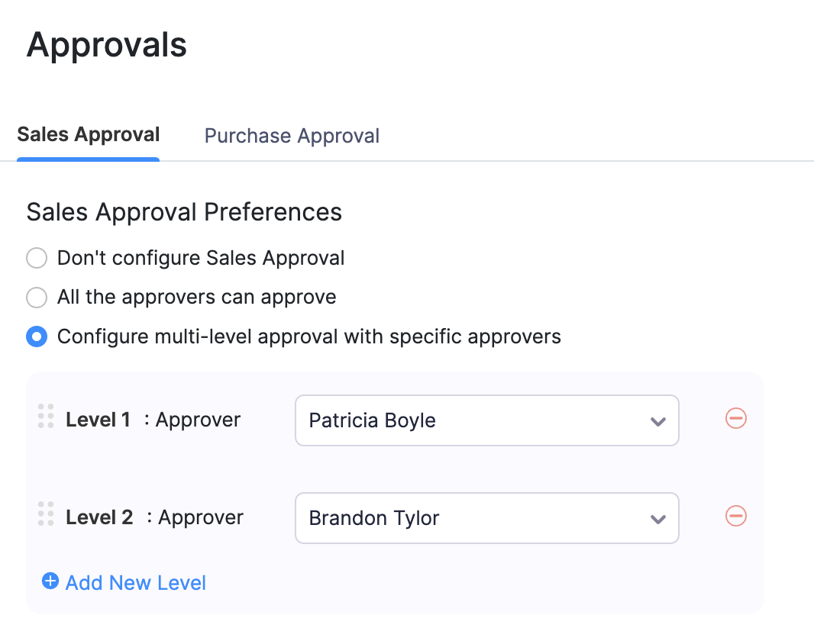
Task: Click the "Level 1 : Approver" label
Action: coord(153,419)
